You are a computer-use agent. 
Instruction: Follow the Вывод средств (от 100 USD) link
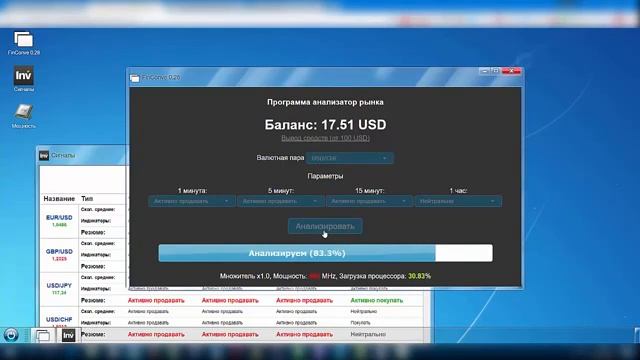click(x=325, y=138)
